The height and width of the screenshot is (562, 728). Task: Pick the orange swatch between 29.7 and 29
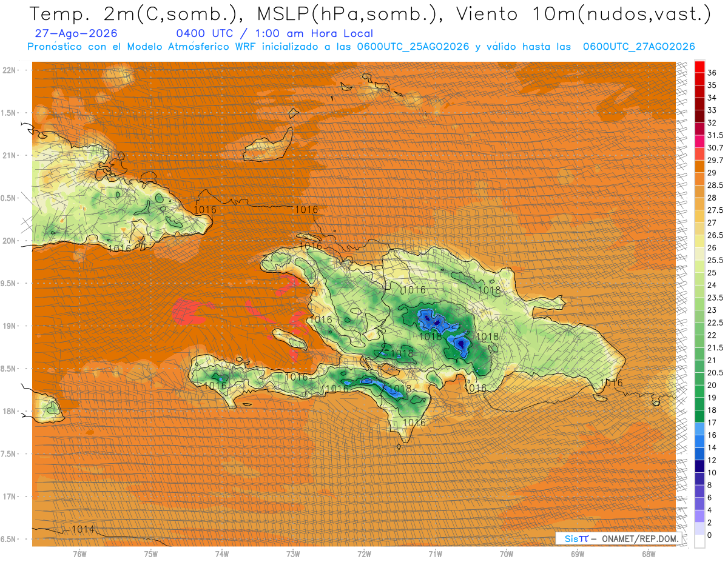[699, 167]
